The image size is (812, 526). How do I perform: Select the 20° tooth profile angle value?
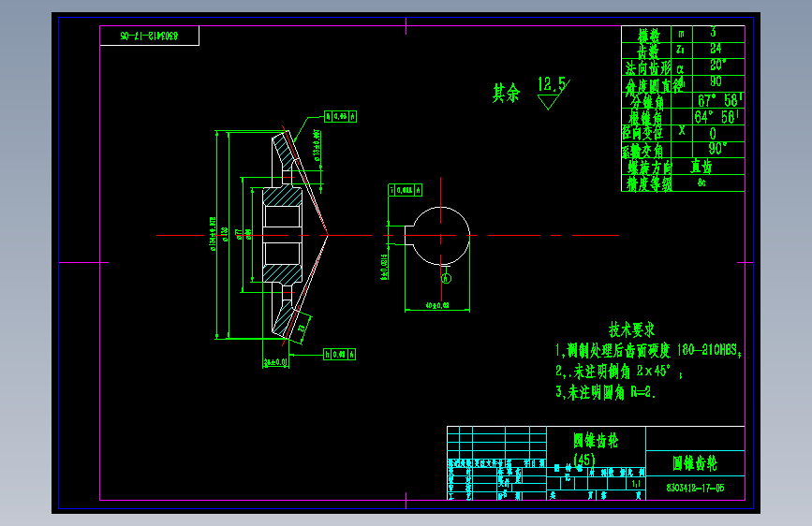click(x=717, y=65)
